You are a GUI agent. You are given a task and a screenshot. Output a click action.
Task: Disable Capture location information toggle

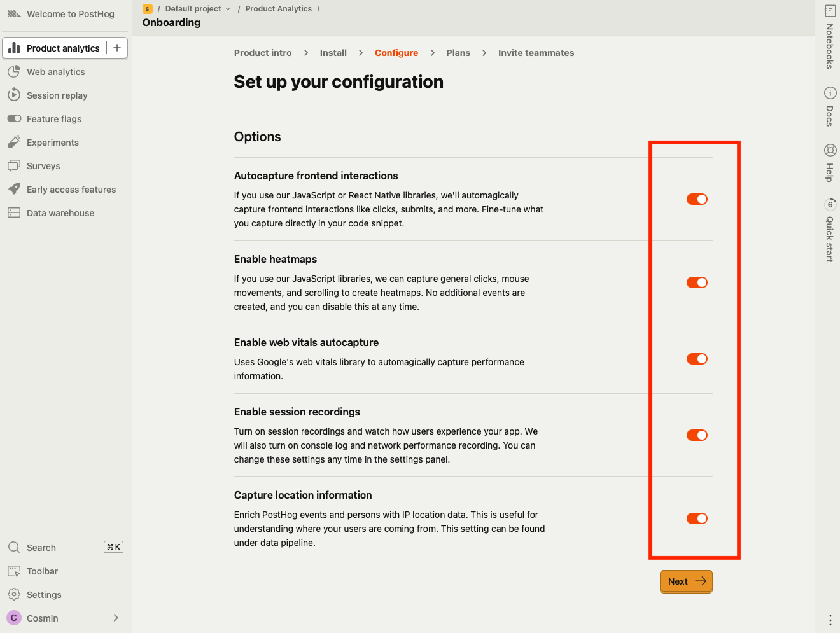pyautogui.click(x=697, y=518)
